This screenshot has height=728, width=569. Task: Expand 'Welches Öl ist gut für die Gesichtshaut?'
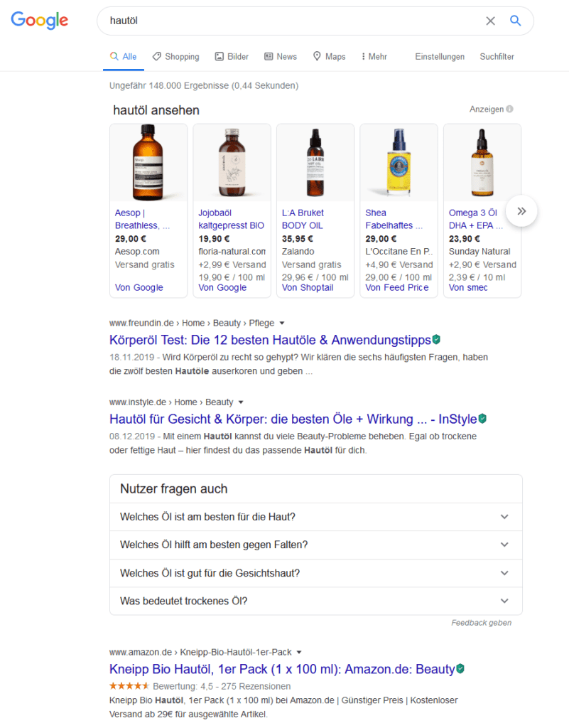click(x=316, y=573)
